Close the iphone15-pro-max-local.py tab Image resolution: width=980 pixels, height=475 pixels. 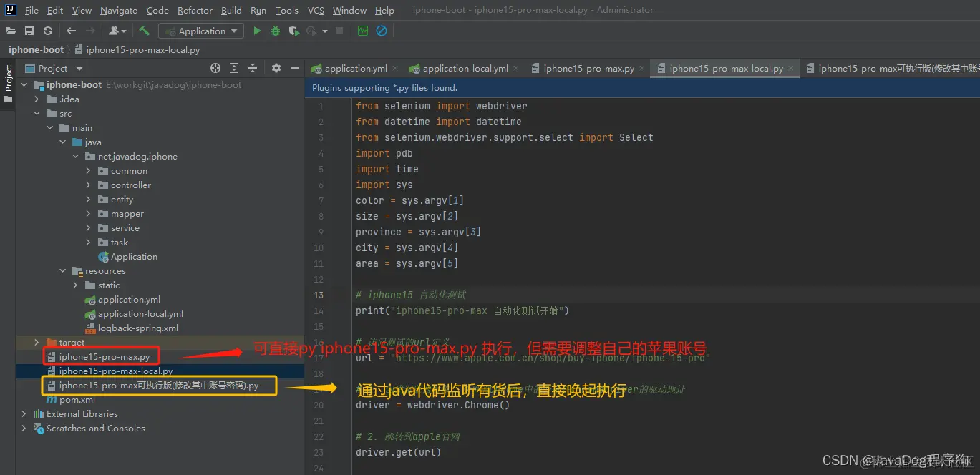pos(790,69)
